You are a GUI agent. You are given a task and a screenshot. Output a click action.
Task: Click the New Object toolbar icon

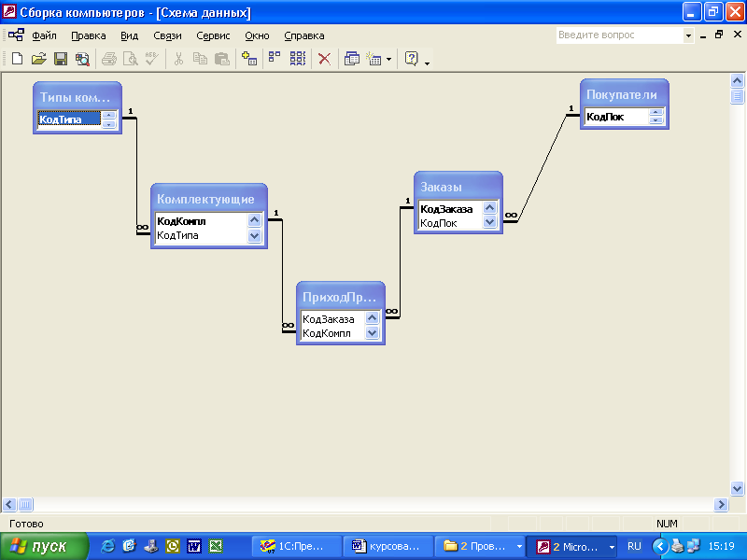click(374, 59)
